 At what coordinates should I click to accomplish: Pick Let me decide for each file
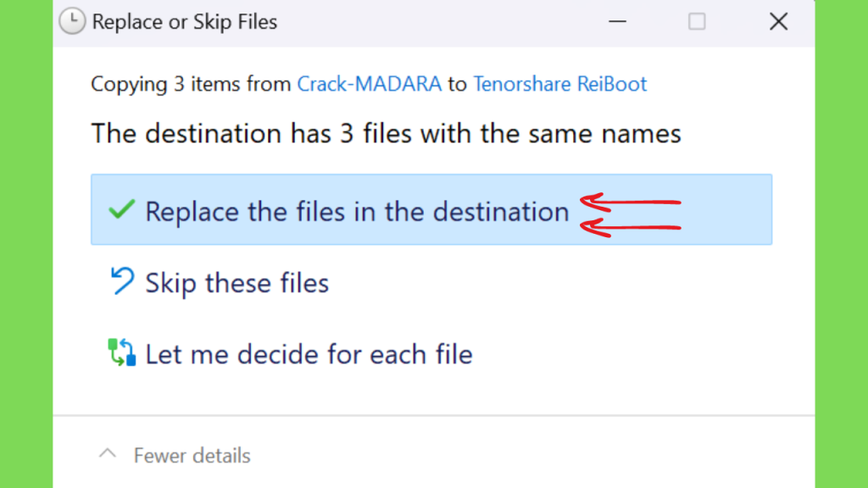click(x=309, y=354)
